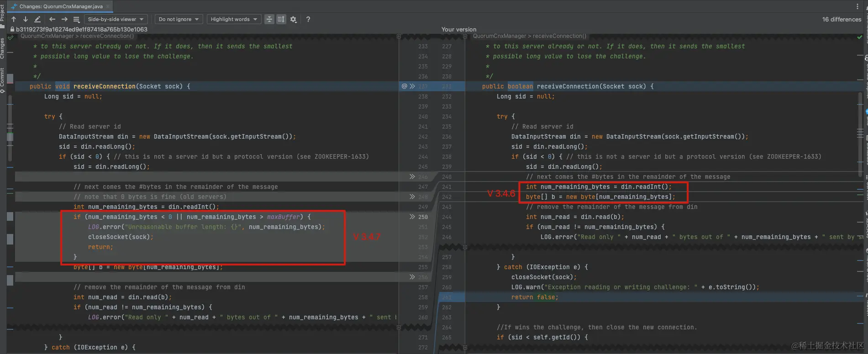Jump to next difference arrow
This screenshot has width=868, height=354.
(26, 19)
